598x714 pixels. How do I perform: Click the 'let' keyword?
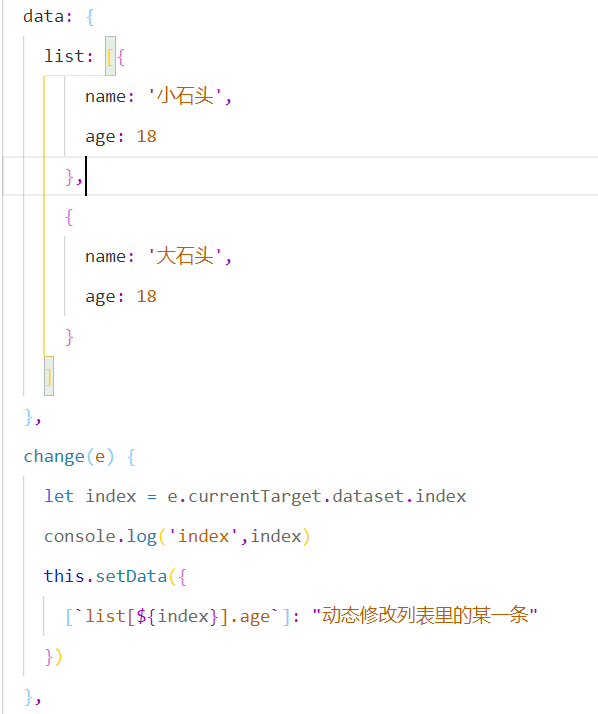click(x=59, y=496)
